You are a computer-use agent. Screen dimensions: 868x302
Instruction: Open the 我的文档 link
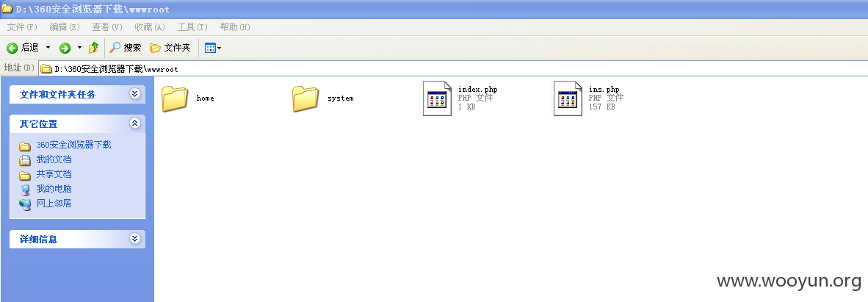(54, 159)
